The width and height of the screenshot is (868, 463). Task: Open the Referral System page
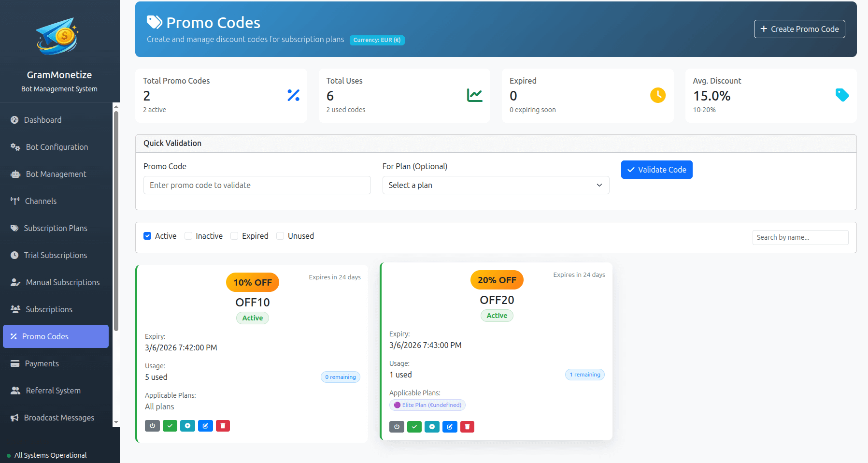click(x=53, y=390)
